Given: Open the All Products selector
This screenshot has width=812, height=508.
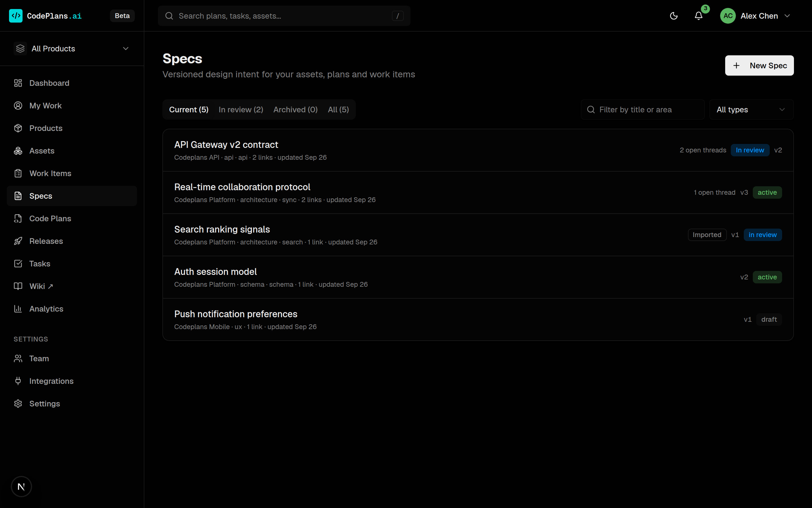Looking at the screenshot, I should click(72, 49).
